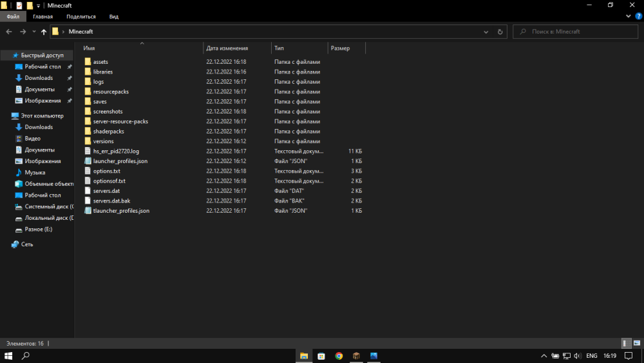Go back to the previous folder
This screenshot has width=644, height=363.
click(x=9, y=32)
